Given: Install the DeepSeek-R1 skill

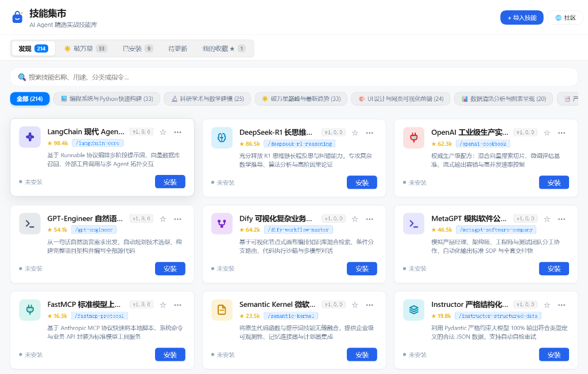Looking at the screenshot, I should coord(362,182).
